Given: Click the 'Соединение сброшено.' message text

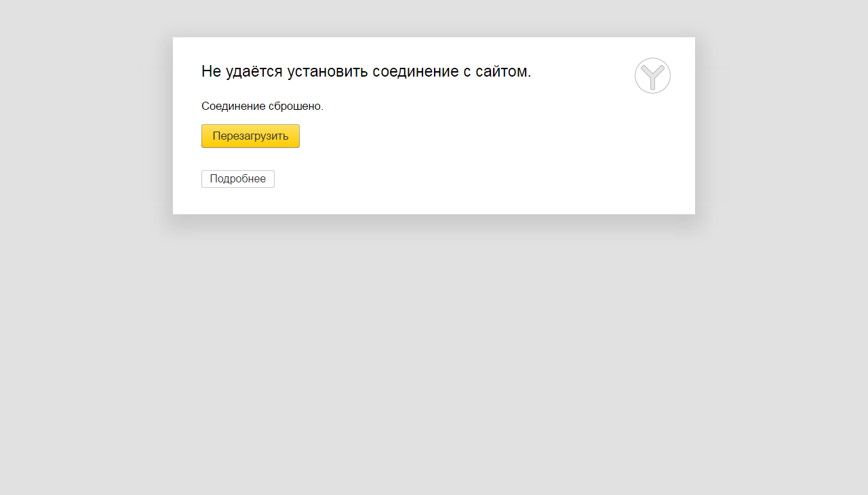Looking at the screenshot, I should 262,106.
